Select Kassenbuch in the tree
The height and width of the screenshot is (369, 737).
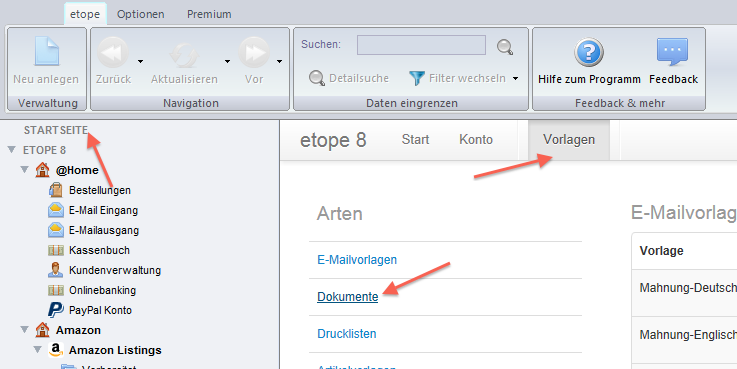pyautogui.click(x=99, y=250)
